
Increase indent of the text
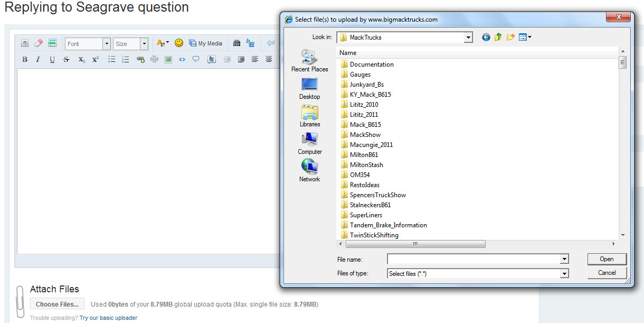point(241,60)
